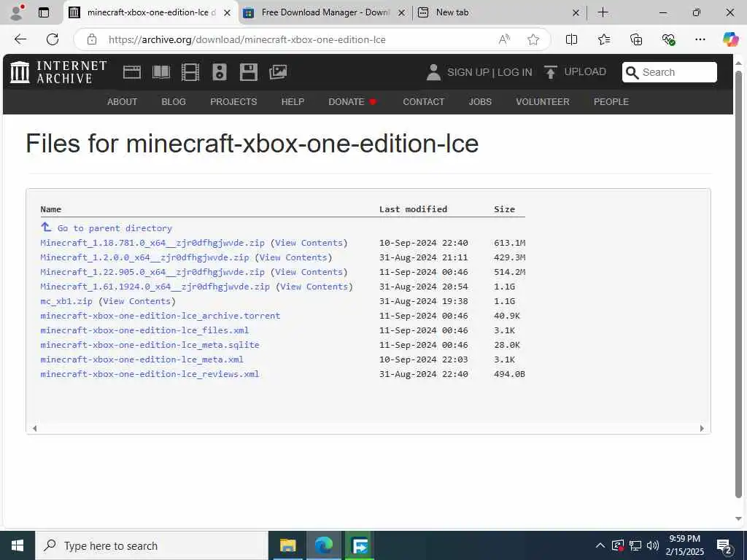Open the lce_reviews.xml link
This screenshot has width=747, height=560.
click(x=150, y=374)
